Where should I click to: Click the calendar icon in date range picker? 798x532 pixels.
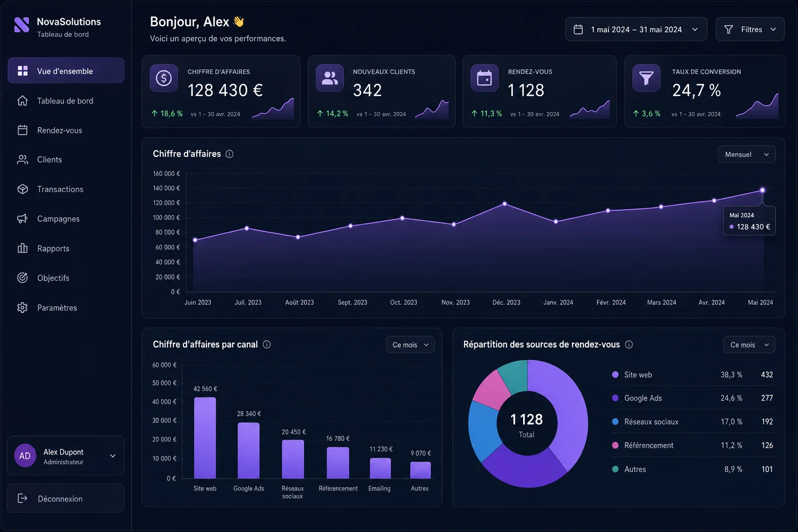(x=578, y=30)
